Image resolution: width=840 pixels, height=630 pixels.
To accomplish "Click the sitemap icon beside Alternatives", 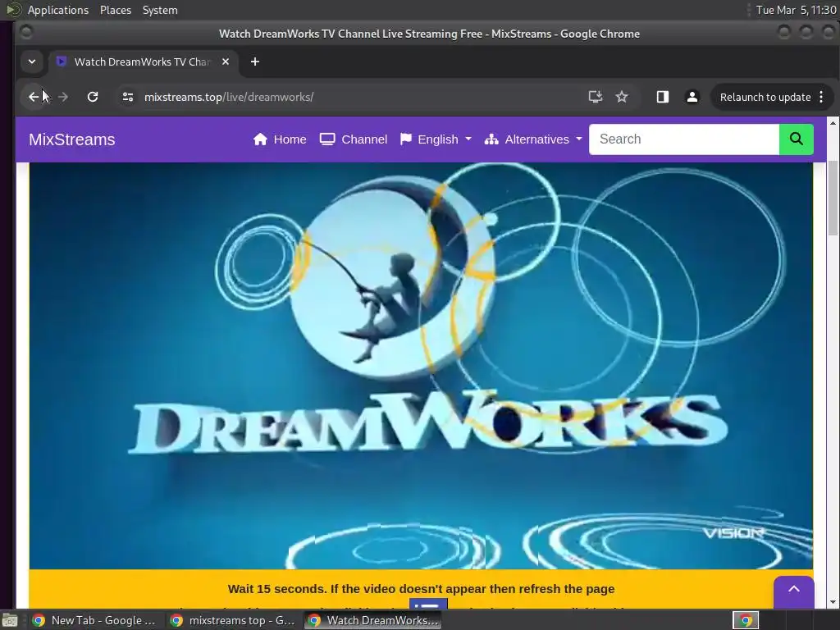I will 491,139.
